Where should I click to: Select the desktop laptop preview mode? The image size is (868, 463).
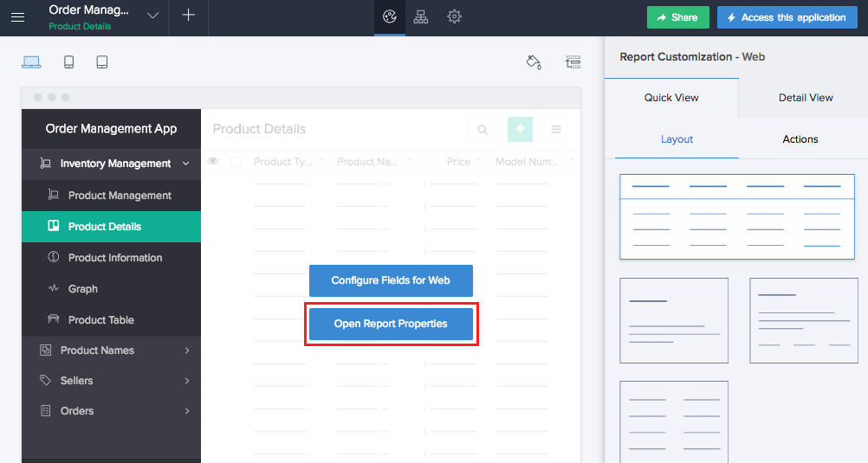(x=31, y=62)
